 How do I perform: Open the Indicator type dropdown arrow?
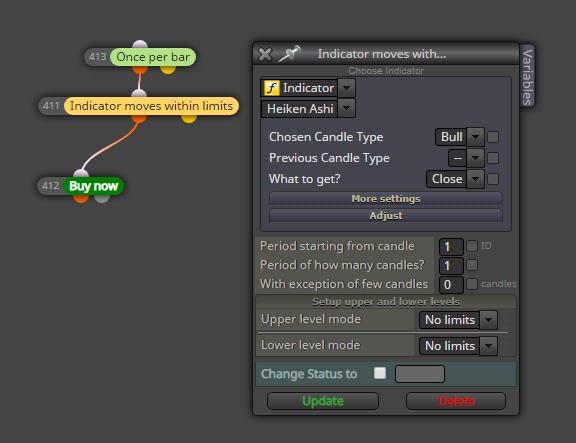tap(346, 88)
